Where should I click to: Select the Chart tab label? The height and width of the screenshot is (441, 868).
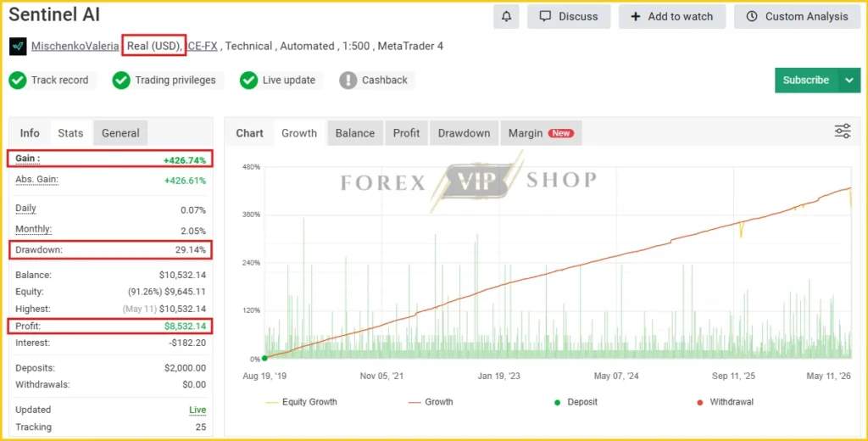(x=250, y=133)
